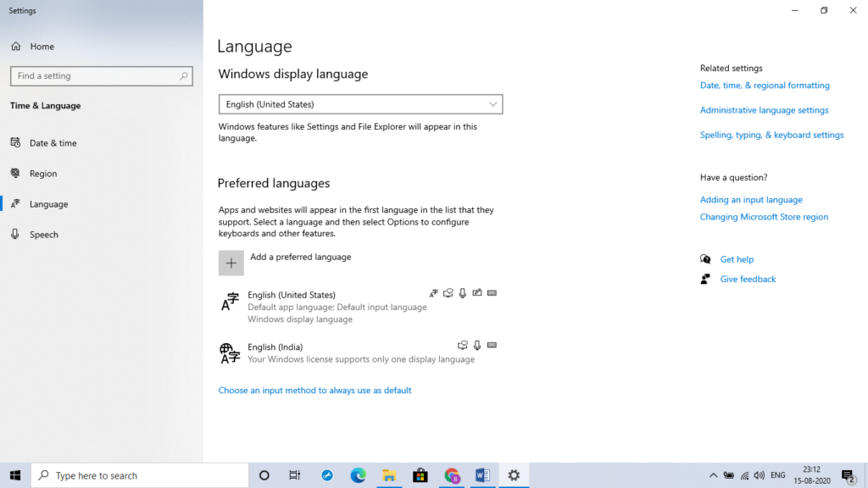Open Administrative language settings link
This screenshot has width=868, height=488.
coord(764,110)
